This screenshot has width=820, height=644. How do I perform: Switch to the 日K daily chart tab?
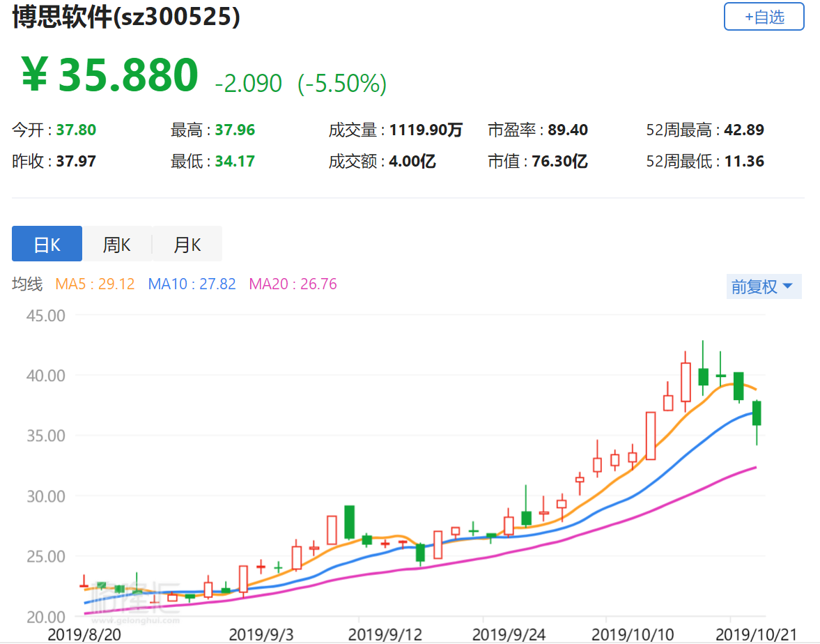pos(47,244)
